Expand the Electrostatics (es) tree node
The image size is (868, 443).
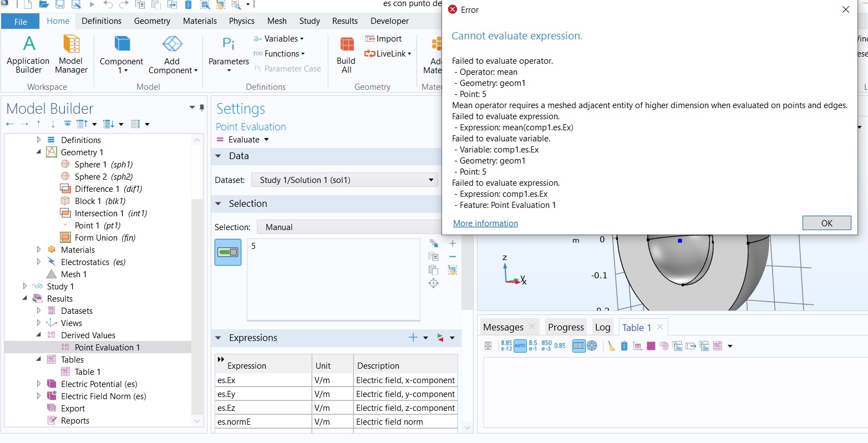(x=38, y=262)
